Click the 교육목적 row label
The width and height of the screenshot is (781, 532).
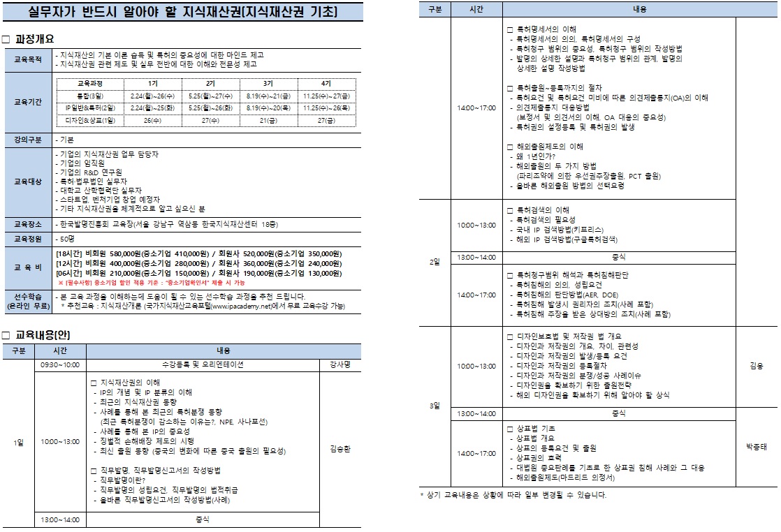(x=28, y=60)
